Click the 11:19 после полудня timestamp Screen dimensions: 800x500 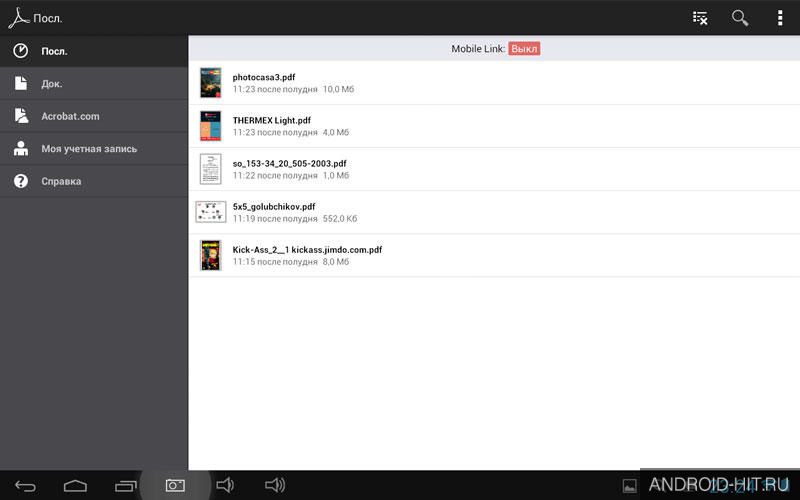pyautogui.click(x=275, y=218)
